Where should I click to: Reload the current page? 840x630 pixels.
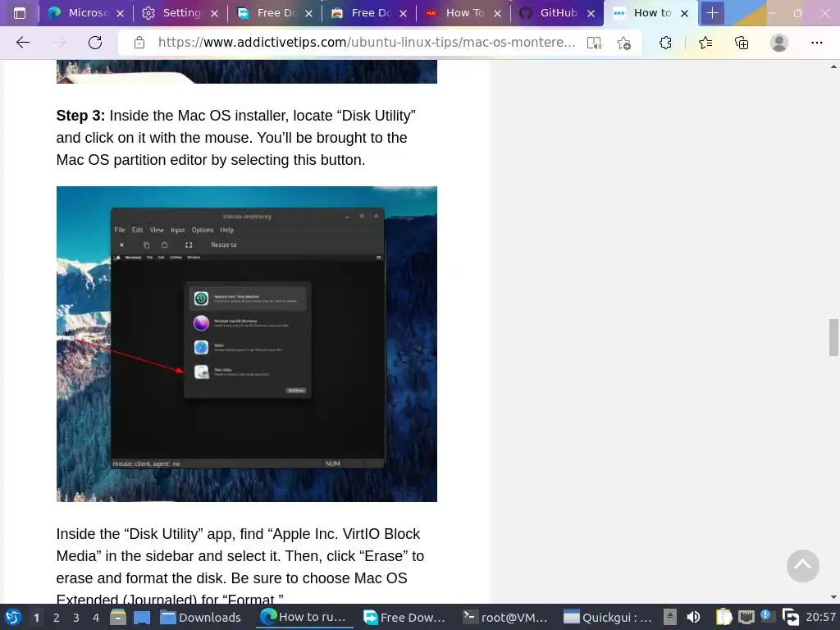(x=95, y=43)
